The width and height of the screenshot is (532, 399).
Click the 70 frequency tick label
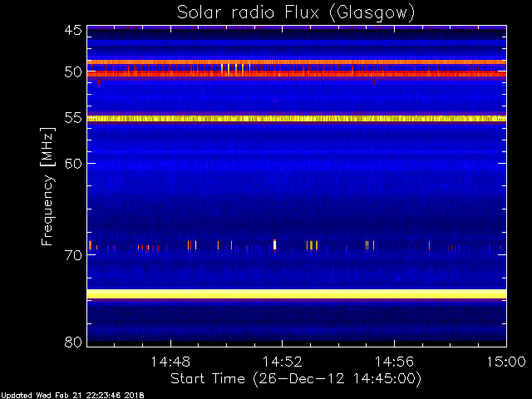(x=73, y=255)
